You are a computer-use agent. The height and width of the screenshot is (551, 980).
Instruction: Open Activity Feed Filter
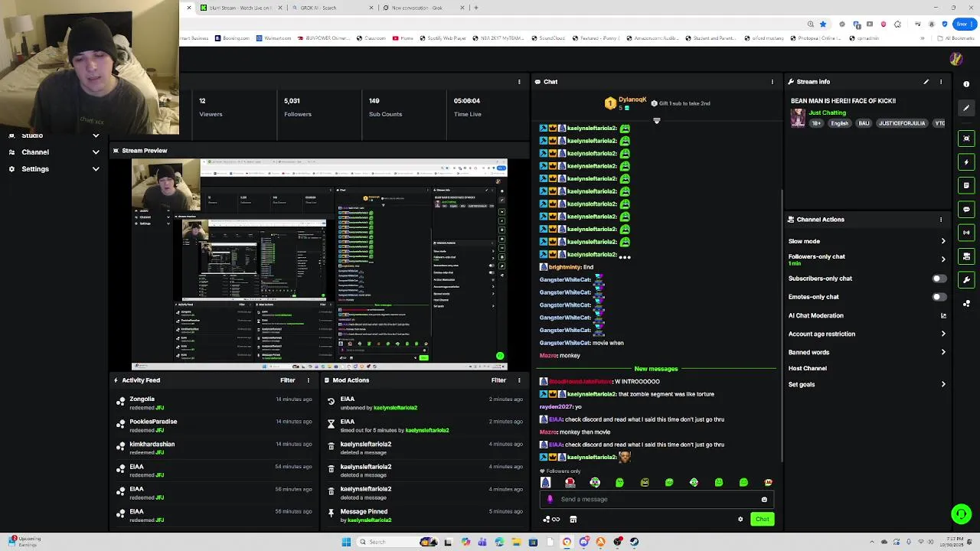[x=288, y=380]
